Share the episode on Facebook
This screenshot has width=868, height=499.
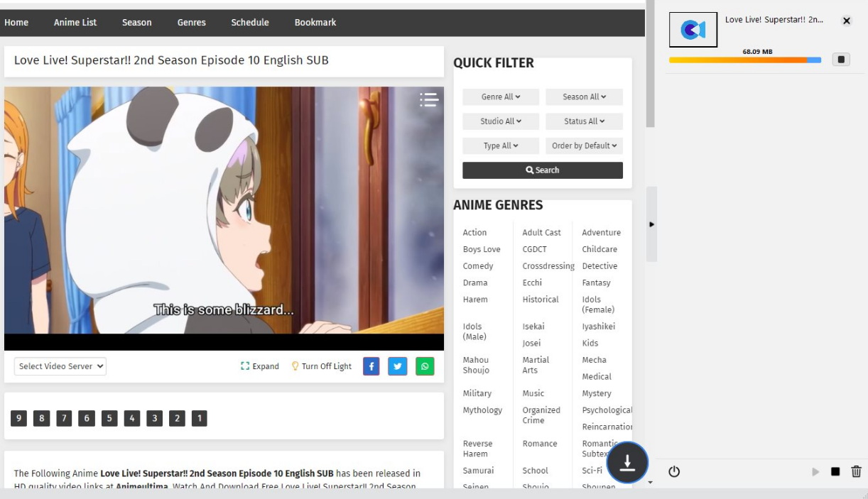(371, 366)
